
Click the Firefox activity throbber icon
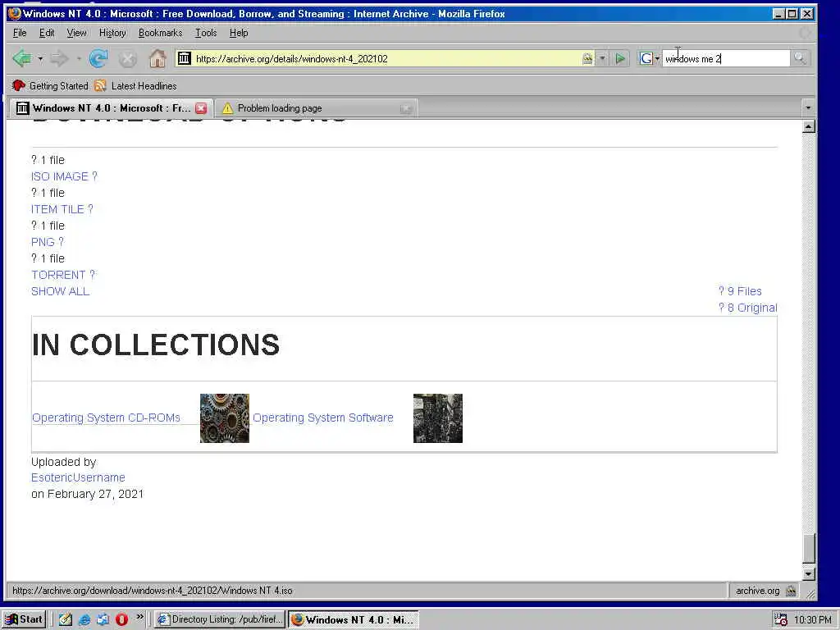(804, 33)
